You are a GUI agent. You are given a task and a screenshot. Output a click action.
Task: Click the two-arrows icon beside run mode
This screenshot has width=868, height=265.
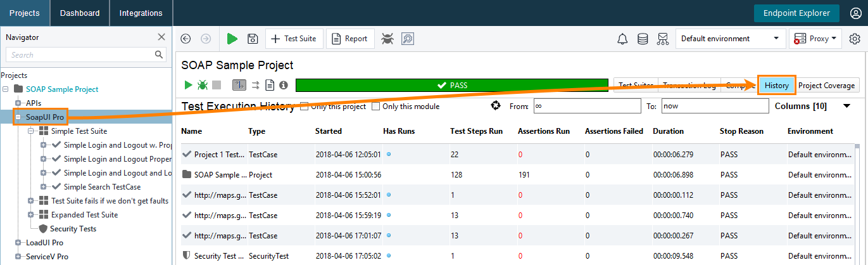(256, 85)
